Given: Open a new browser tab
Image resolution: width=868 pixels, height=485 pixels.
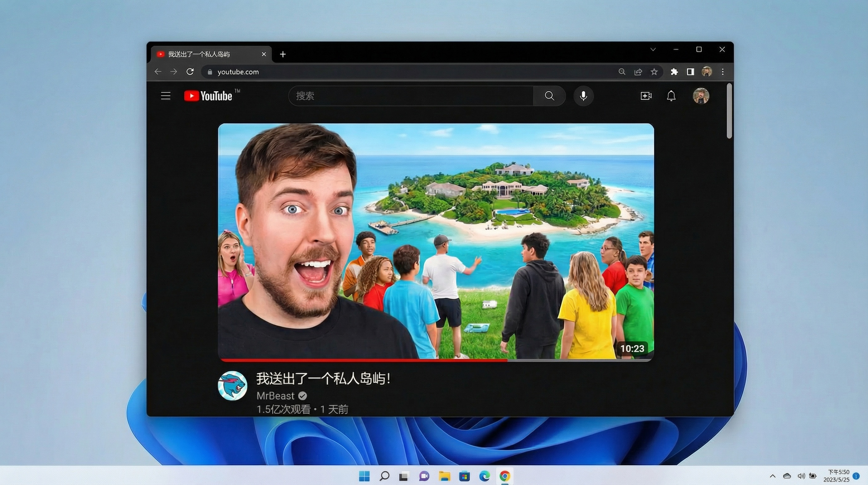Looking at the screenshot, I should pyautogui.click(x=283, y=54).
